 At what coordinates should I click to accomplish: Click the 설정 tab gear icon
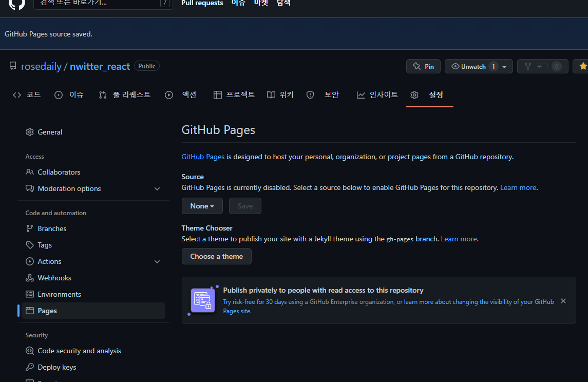414,95
